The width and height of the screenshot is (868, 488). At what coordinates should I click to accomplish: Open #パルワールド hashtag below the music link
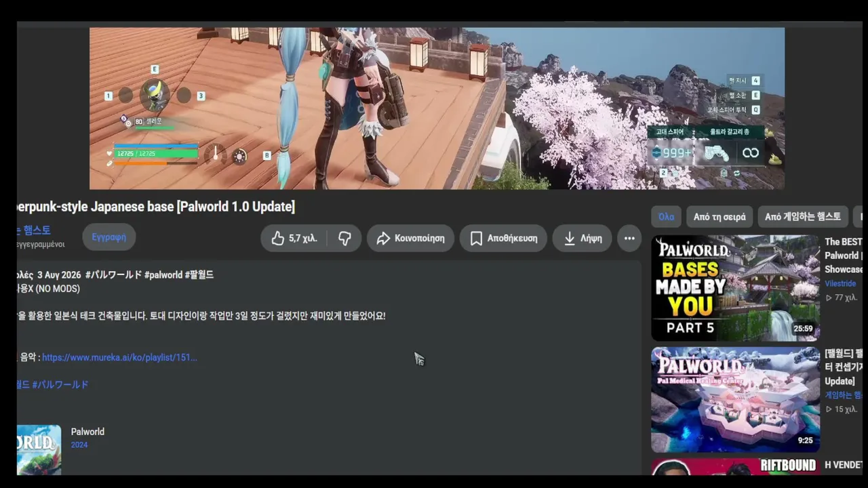(60, 384)
